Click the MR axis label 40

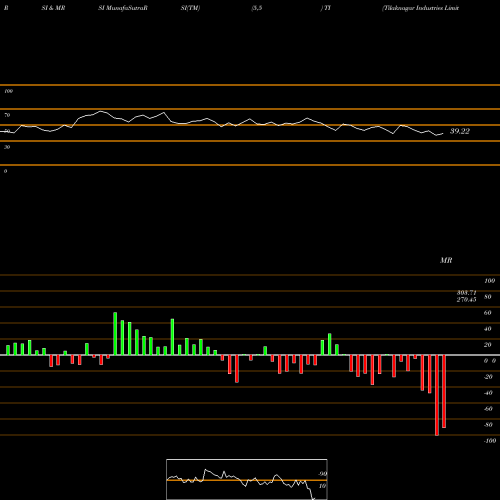(x=487, y=329)
